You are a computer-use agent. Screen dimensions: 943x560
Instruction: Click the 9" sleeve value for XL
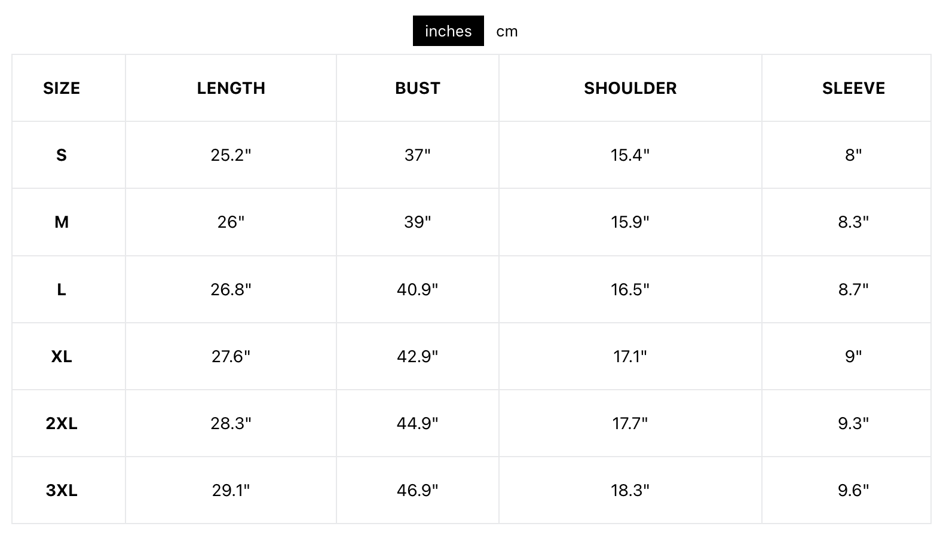[x=853, y=357]
